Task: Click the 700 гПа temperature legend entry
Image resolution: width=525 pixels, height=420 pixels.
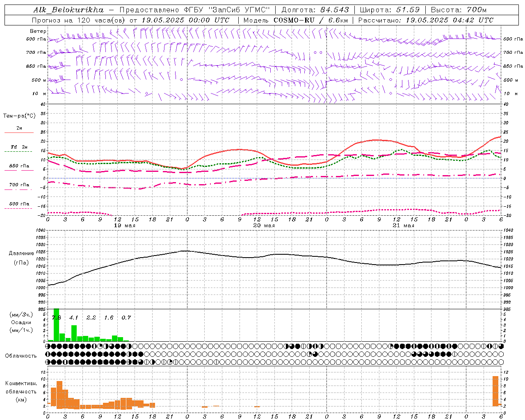Action: coord(19,185)
